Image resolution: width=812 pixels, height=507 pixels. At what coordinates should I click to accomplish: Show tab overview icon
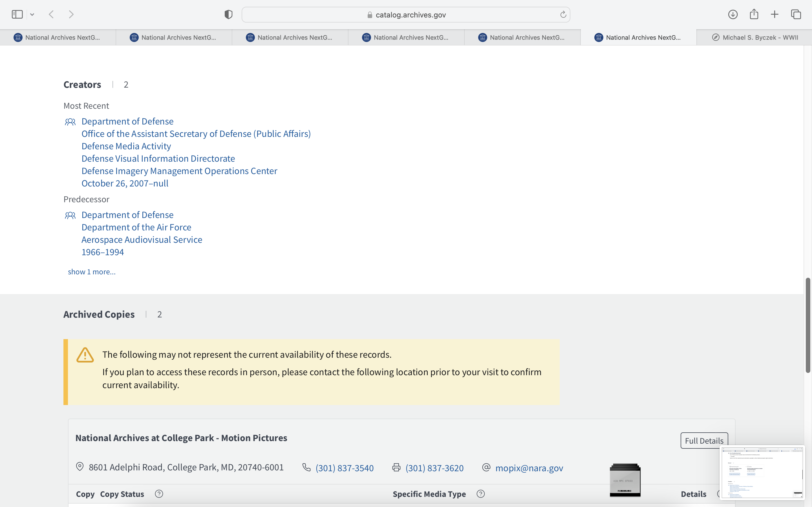point(796,14)
